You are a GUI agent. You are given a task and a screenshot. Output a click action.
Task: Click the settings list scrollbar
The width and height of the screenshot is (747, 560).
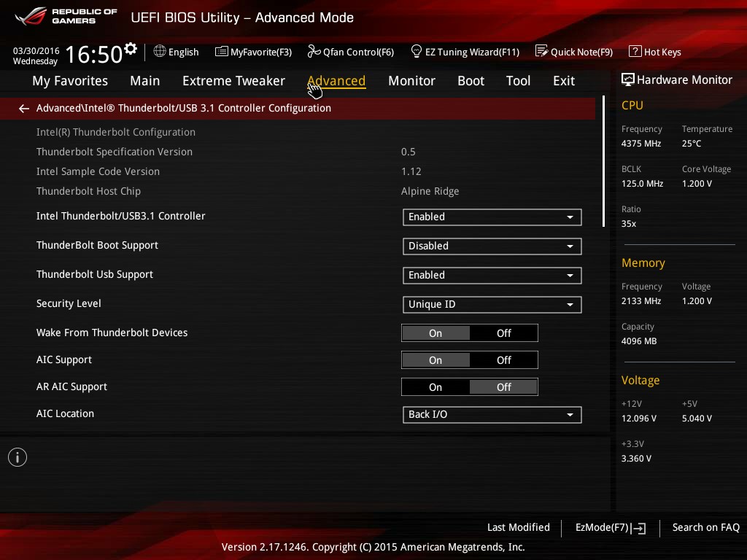pyautogui.click(x=603, y=161)
